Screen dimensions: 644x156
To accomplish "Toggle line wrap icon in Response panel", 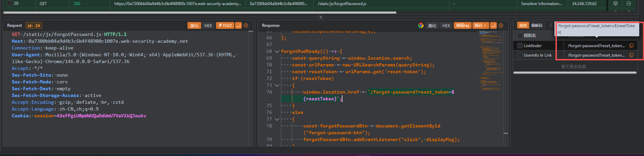I will tap(493, 25).
